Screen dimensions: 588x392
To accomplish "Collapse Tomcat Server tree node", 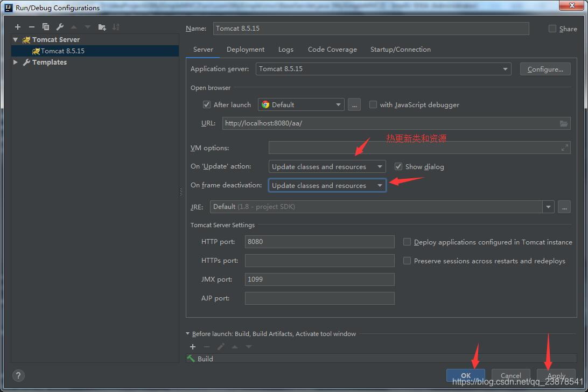I will (x=16, y=39).
